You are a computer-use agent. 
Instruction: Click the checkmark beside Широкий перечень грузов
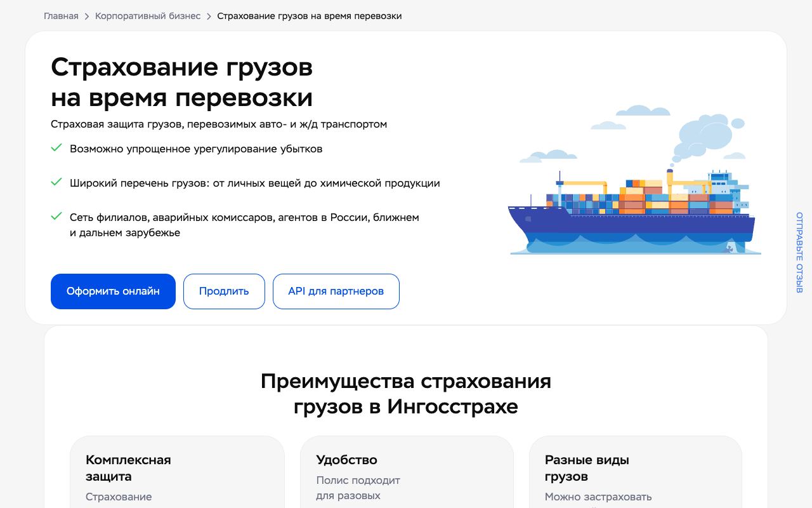(56, 182)
